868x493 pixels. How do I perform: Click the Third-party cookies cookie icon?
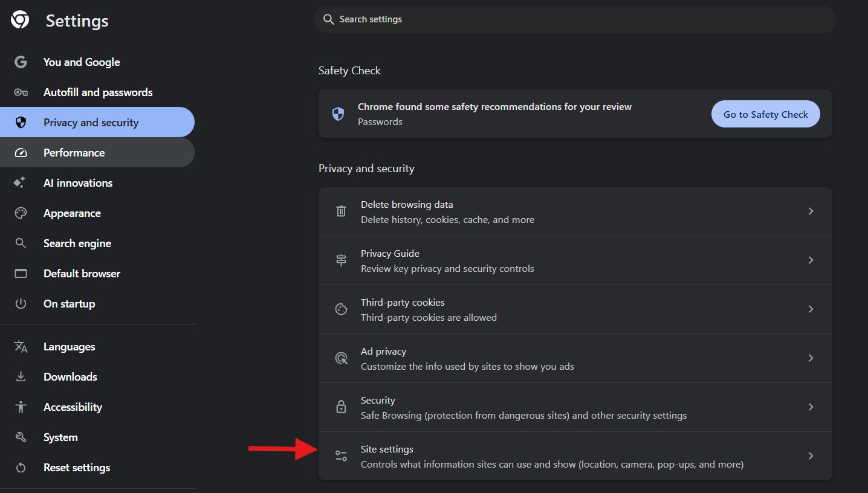341,309
